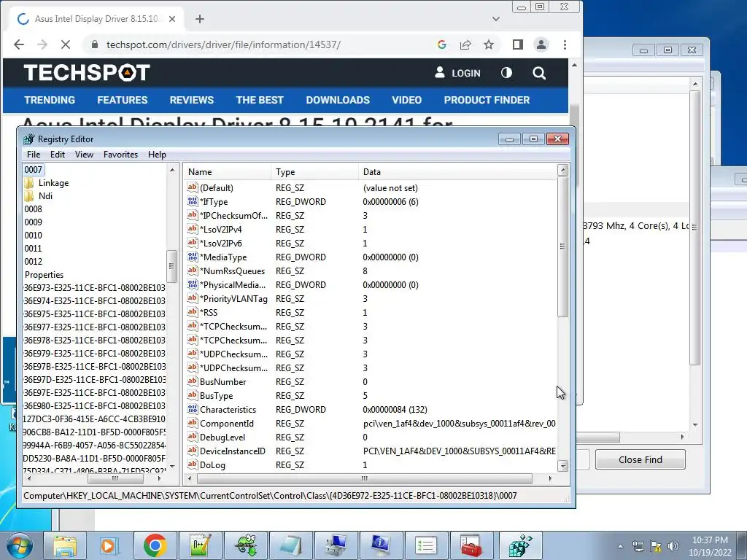Open TechSpot REVIEWS section

(x=192, y=100)
